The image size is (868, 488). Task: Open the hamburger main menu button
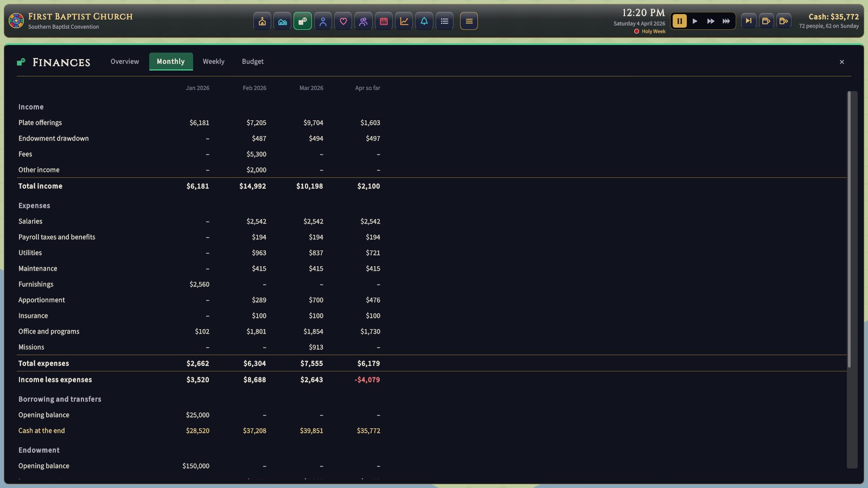[x=469, y=21]
